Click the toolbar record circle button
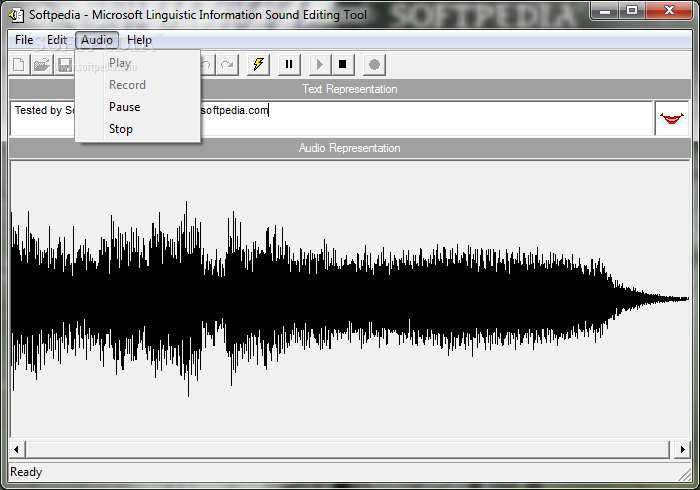The width and height of the screenshot is (700, 490). point(374,65)
